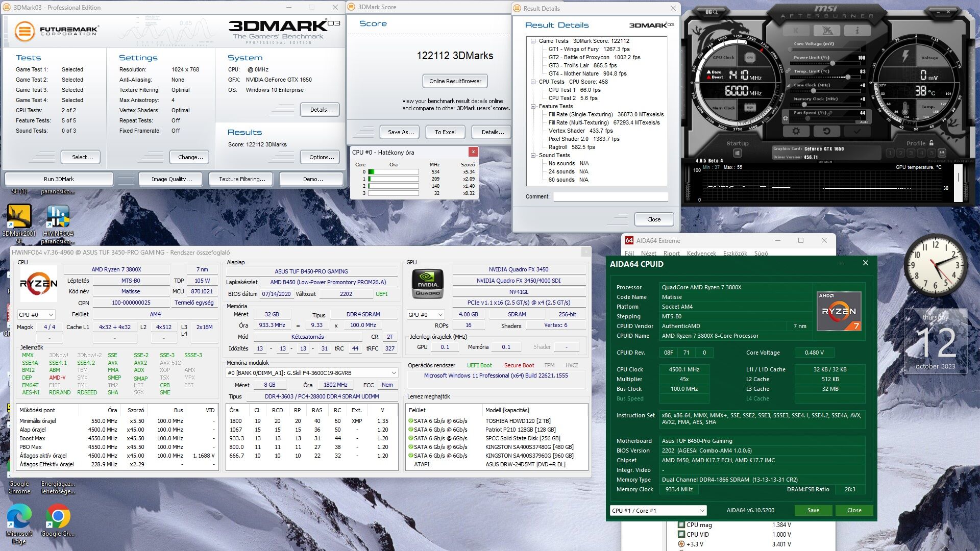980x551 pixels.
Task: Open Afterburner settings gear button
Action: pyautogui.click(x=796, y=131)
